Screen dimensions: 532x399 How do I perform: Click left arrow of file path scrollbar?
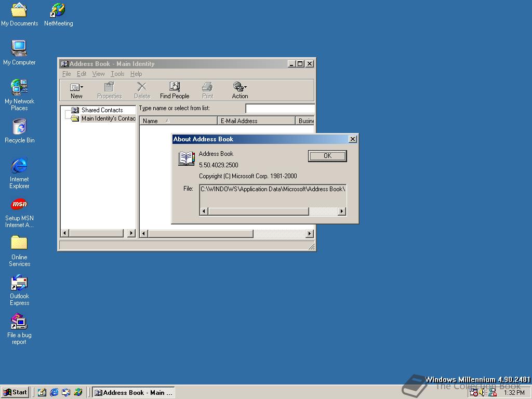(204, 211)
